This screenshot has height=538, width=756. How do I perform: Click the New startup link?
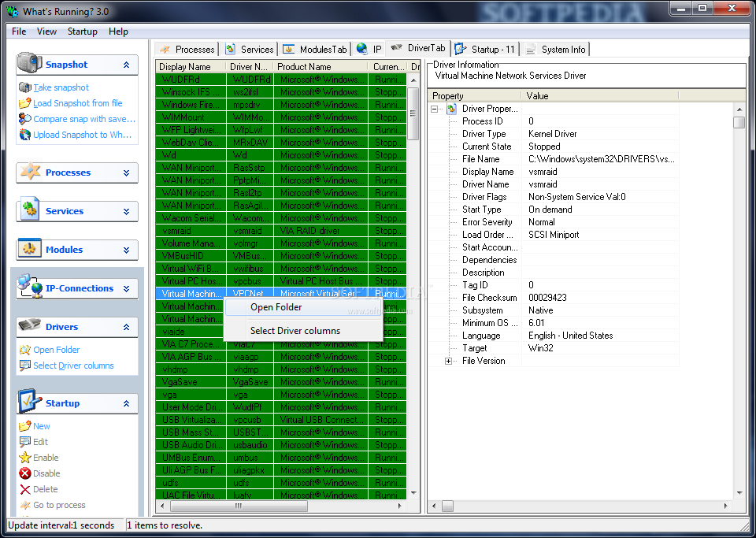pyautogui.click(x=42, y=426)
